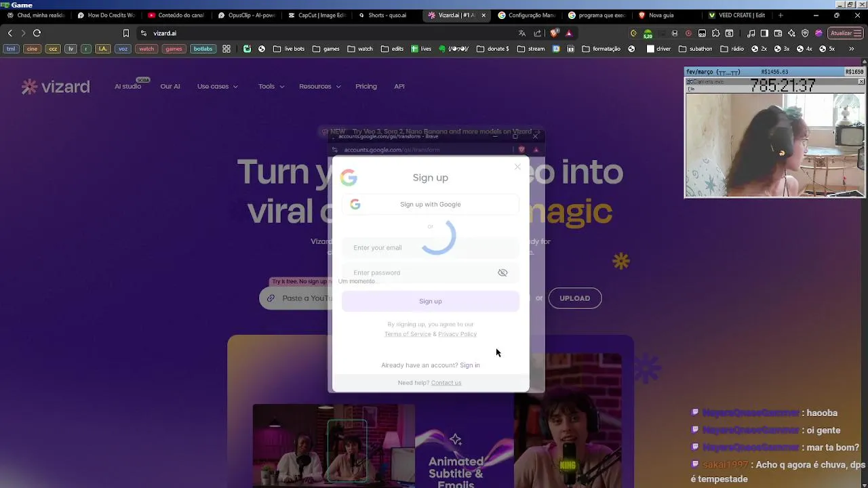Image resolution: width=868 pixels, height=488 pixels.
Task: Click Sign up with Google button
Action: [x=431, y=204]
